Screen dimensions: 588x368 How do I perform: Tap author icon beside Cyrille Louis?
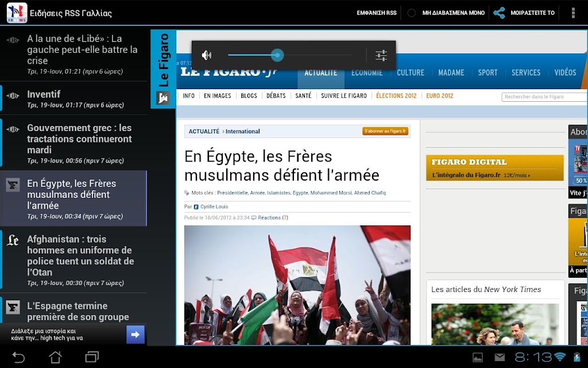(196, 207)
